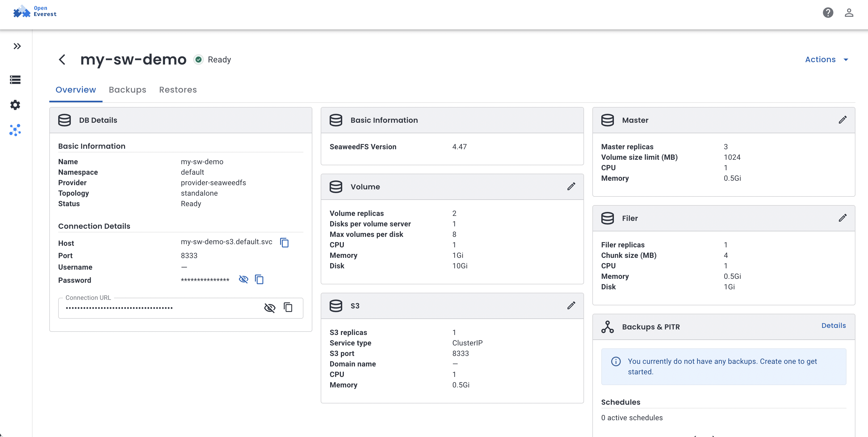Open the databases list sidebar icon
Image resolution: width=868 pixels, height=437 pixels.
pyautogui.click(x=15, y=79)
